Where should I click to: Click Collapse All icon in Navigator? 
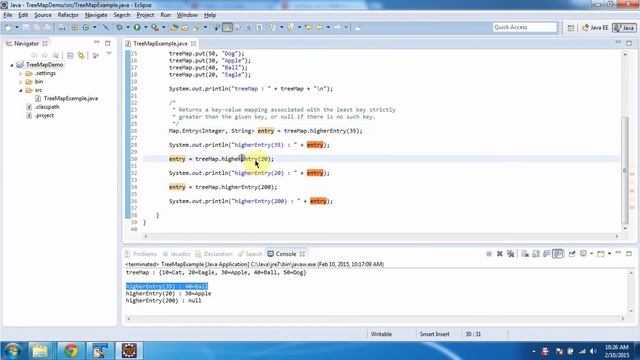(70, 55)
